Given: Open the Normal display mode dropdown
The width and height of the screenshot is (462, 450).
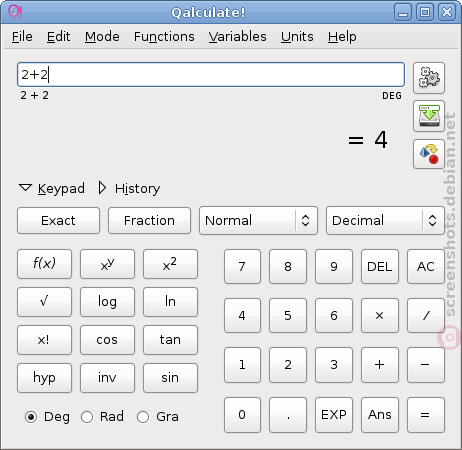Looking at the screenshot, I should (258, 220).
